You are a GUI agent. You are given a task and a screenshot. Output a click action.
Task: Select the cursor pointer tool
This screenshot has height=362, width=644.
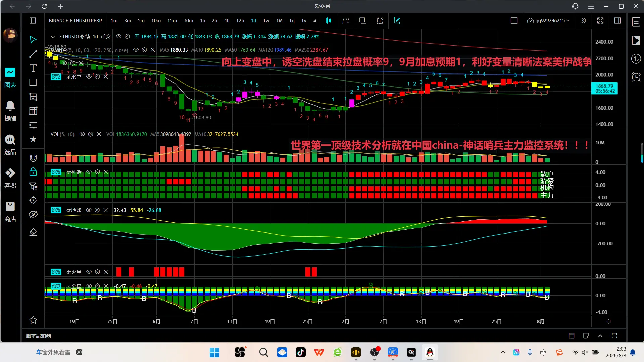(x=33, y=40)
